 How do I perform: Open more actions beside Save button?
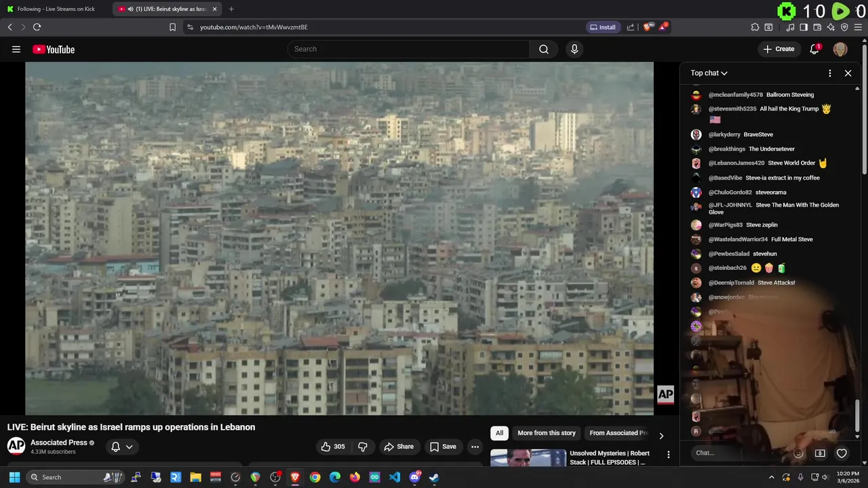475,447
